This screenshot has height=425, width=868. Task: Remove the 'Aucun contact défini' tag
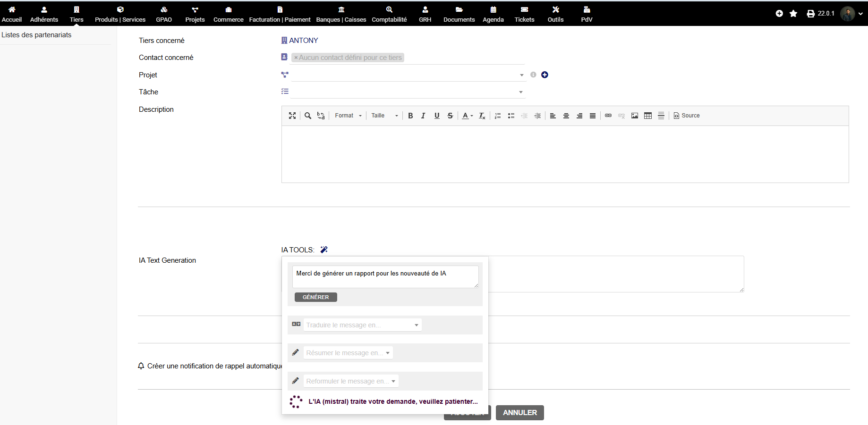point(296,58)
